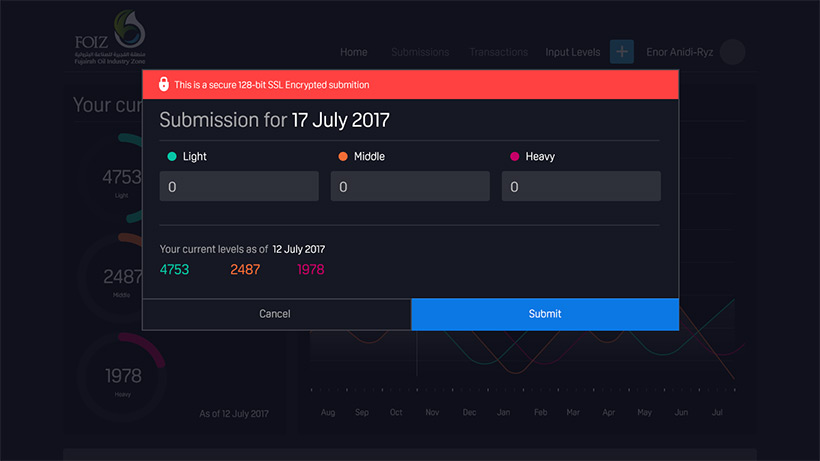Screen dimensions: 820x461
Task: Click the Apr label on chart axis
Action: click(608, 412)
